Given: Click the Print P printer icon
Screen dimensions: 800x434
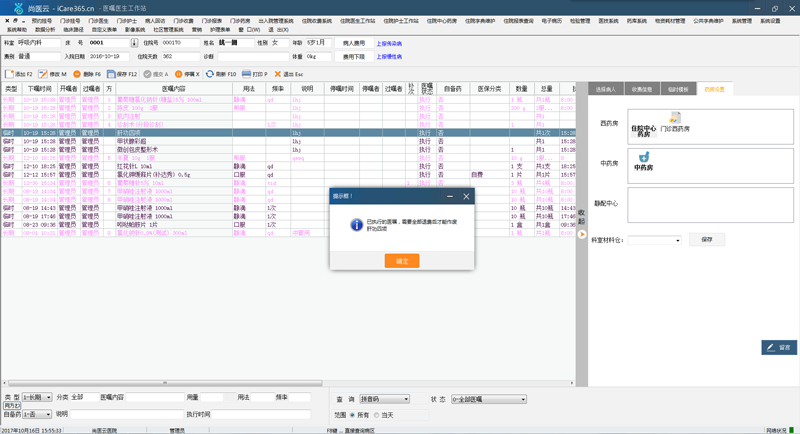Looking at the screenshot, I should tap(246, 74).
